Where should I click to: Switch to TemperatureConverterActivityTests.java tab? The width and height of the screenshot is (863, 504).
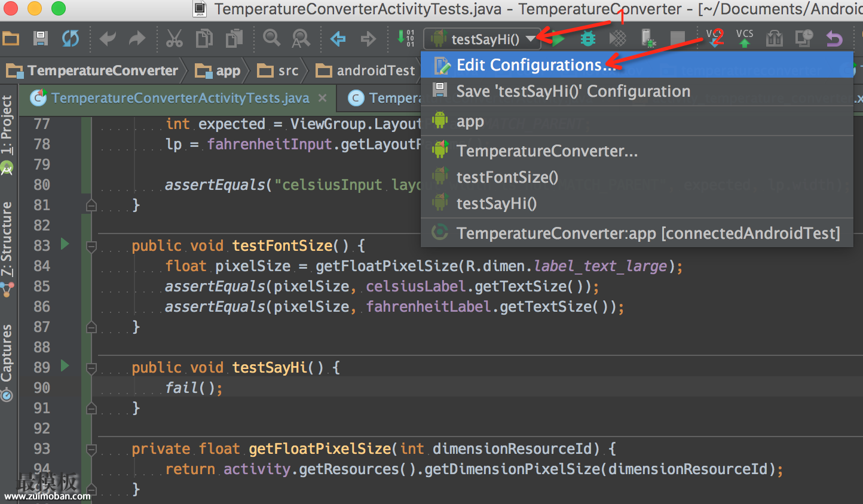point(180,98)
